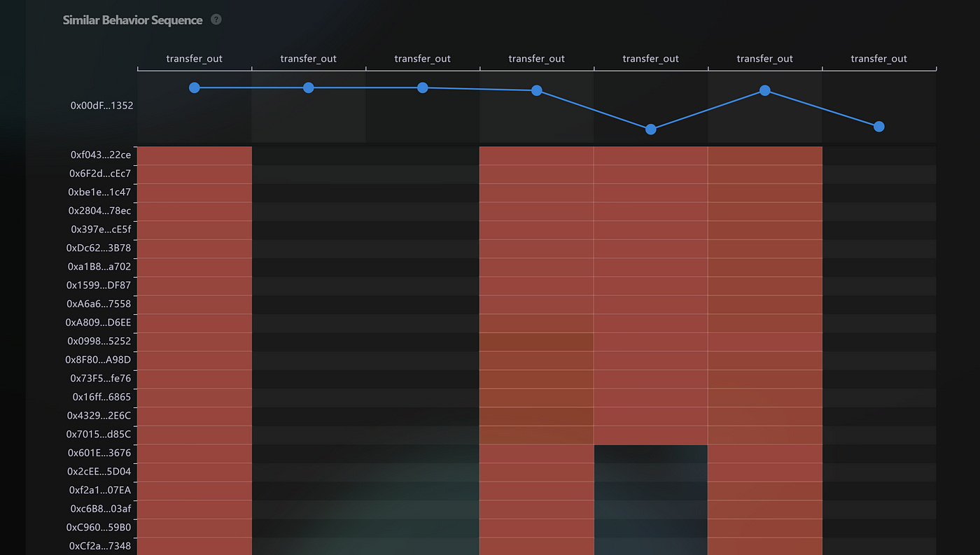The height and width of the screenshot is (555, 980).
Task: Open the 0xa1B8...a702 address label
Action: click(x=99, y=267)
